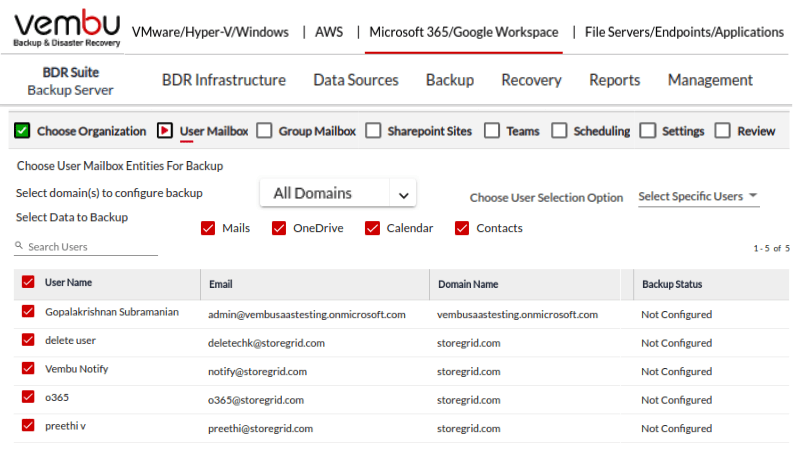
Task: Deselect the preethi v user row checkbox
Action: point(28,426)
